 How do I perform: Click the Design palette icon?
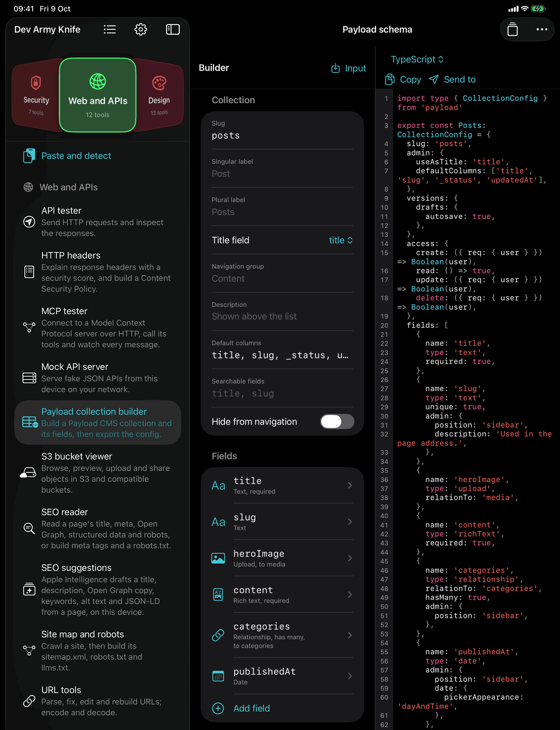pos(159,83)
